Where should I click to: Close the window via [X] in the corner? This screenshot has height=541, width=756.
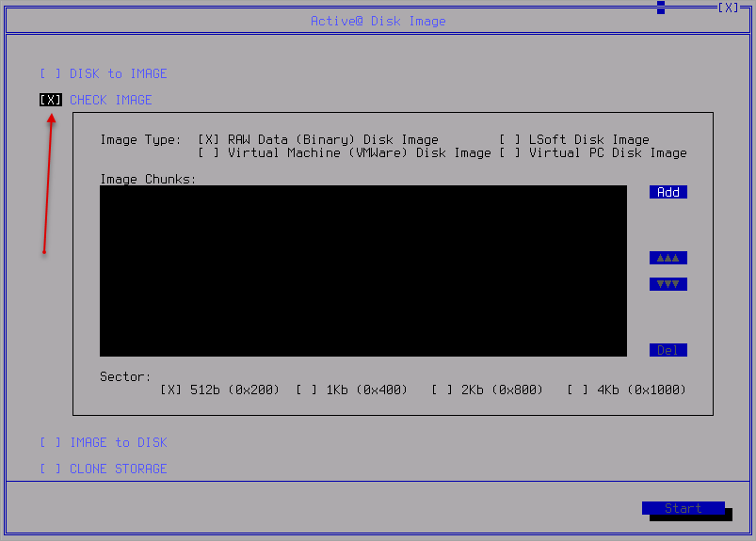728,8
